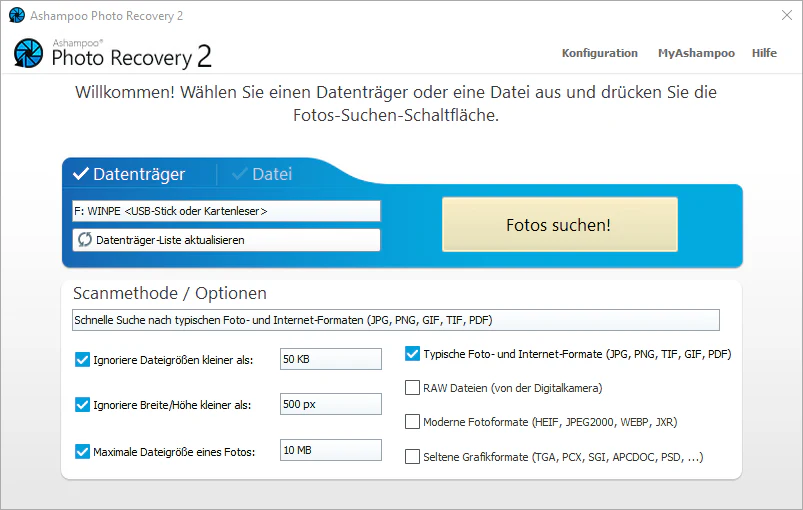
Task: Uncheck Typische Foto- und Internet-Formate
Action: click(412, 354)
